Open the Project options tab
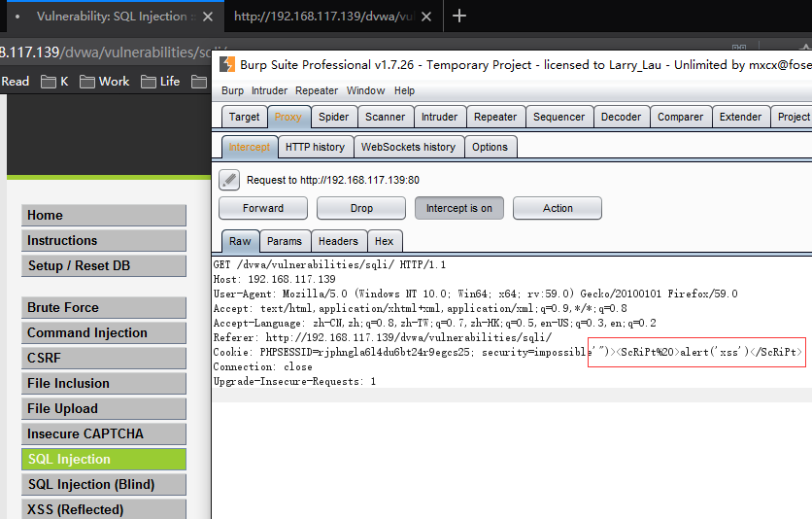Viewport: 812px width, 519px height. click(x=792, y=117)
